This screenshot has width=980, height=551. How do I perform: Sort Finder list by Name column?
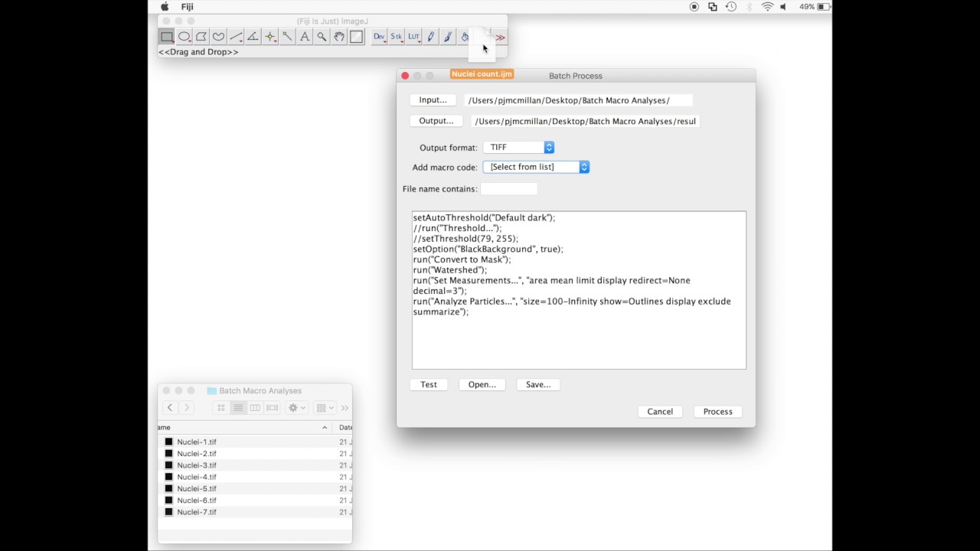tap(243, 428)
